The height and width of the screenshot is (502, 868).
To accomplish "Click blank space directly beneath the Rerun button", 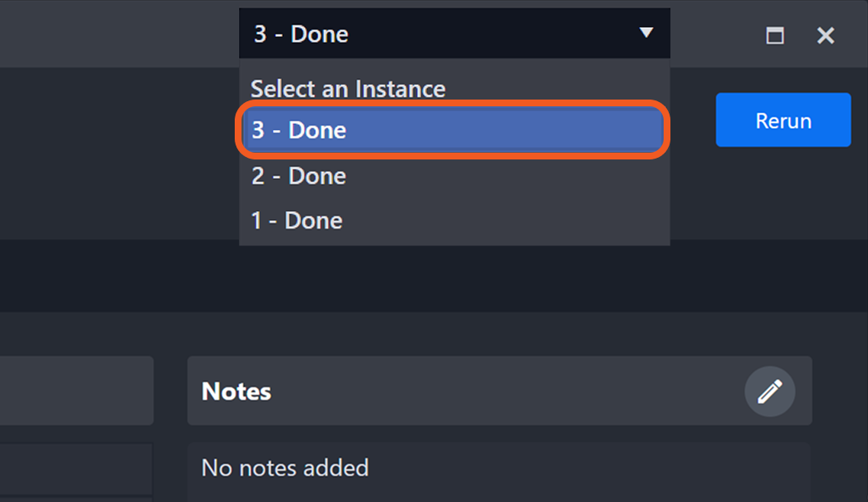I will point(783,194).
